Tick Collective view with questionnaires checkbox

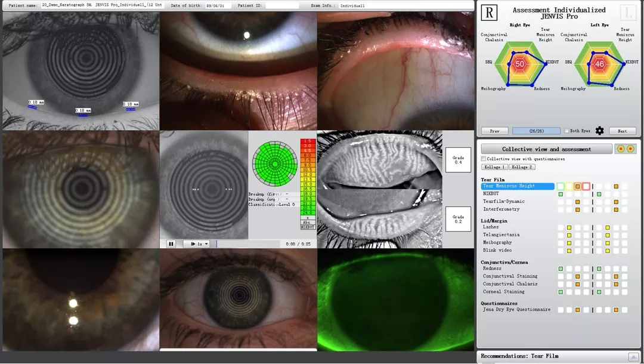coord(484,159)
